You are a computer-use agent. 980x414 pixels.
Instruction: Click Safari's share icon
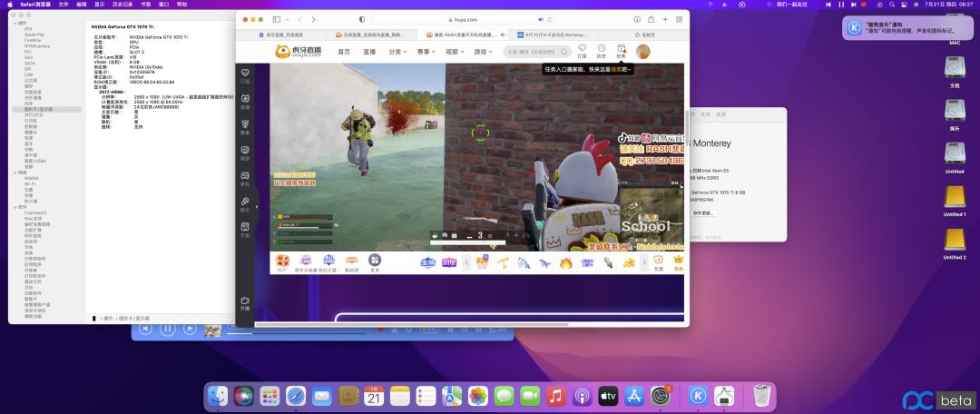click(x=651, y=19)
